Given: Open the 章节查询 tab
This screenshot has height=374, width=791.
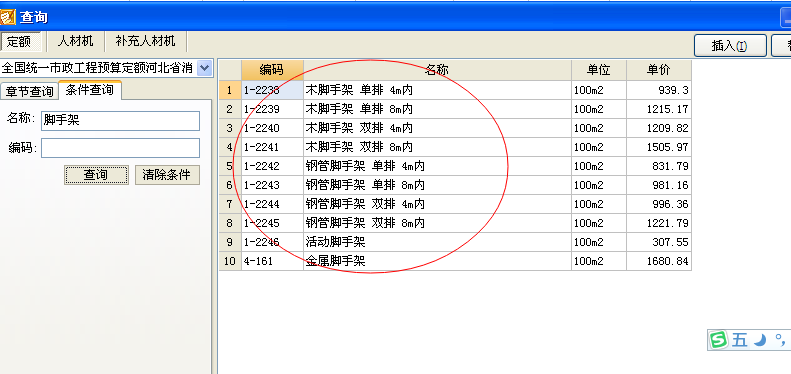Looking at the screenshot, I should pyautogui.click(x=29, y=91).
